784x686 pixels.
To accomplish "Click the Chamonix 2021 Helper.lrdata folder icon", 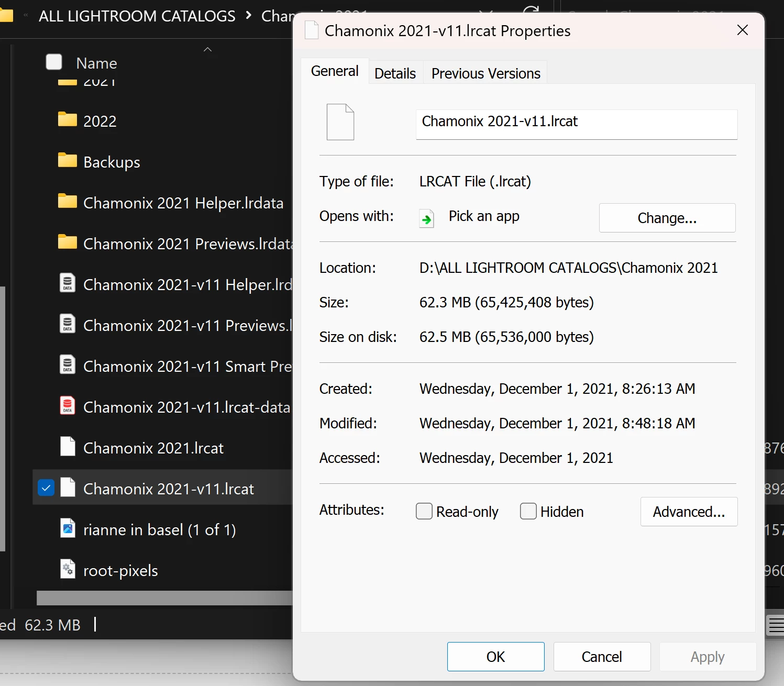I will click(x=67, y=202).
